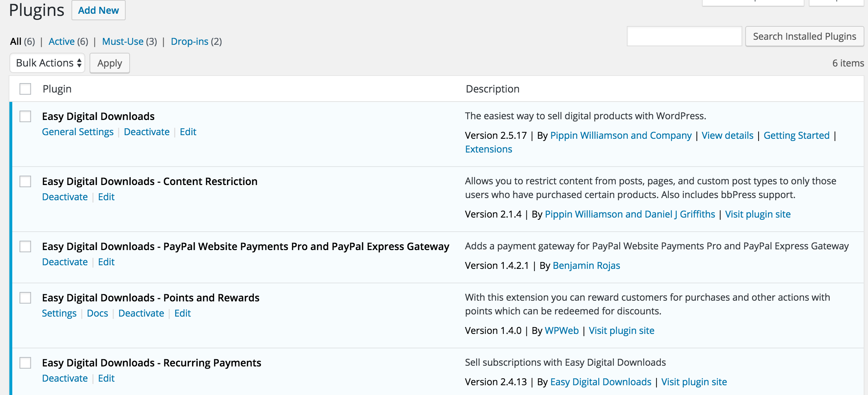Open View details for Easy Digital Downloads
Image resolution: width=868 pixels, height=395 pixels.
click(x=727, y=136)
